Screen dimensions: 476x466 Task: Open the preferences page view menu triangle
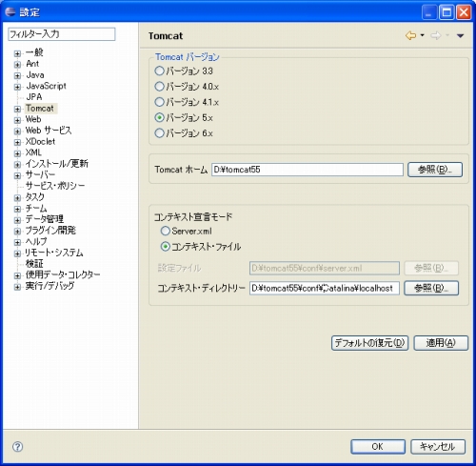coord(460,35)
